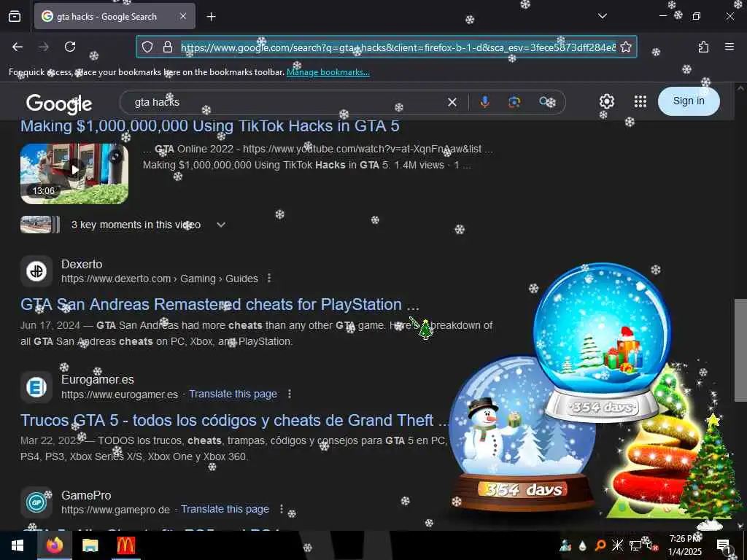Open Eurogamer.es site favicon
This screenshot has height=560, width=747.
(36, 386)
